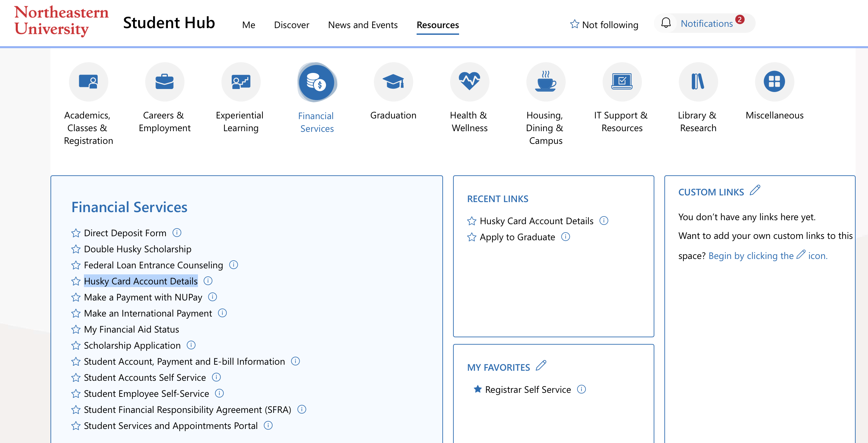Open the Me tab
Image resolution: width=868 pixels, height=443 pixels.
point(249,25)
